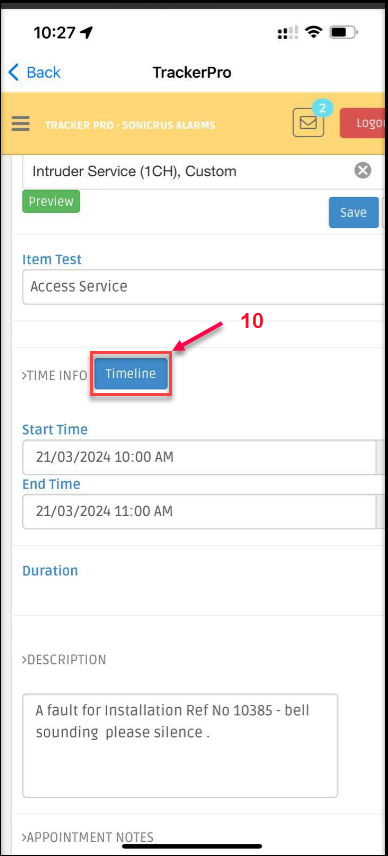Open the hamburger menu icon
The width and height of the screenshot is (388, 856).
pyautogui.click(x=21, y=124)
